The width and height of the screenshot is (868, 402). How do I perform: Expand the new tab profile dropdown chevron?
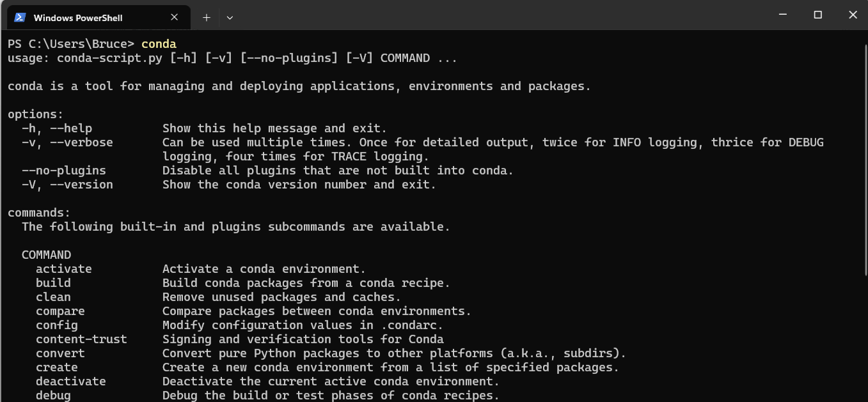[x=230, y=18]
